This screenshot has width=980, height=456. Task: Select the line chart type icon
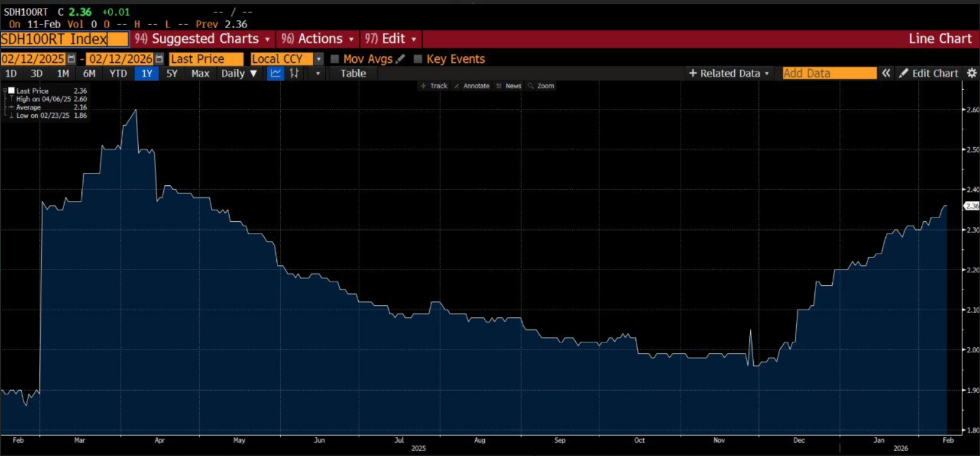tap(276, 73)
